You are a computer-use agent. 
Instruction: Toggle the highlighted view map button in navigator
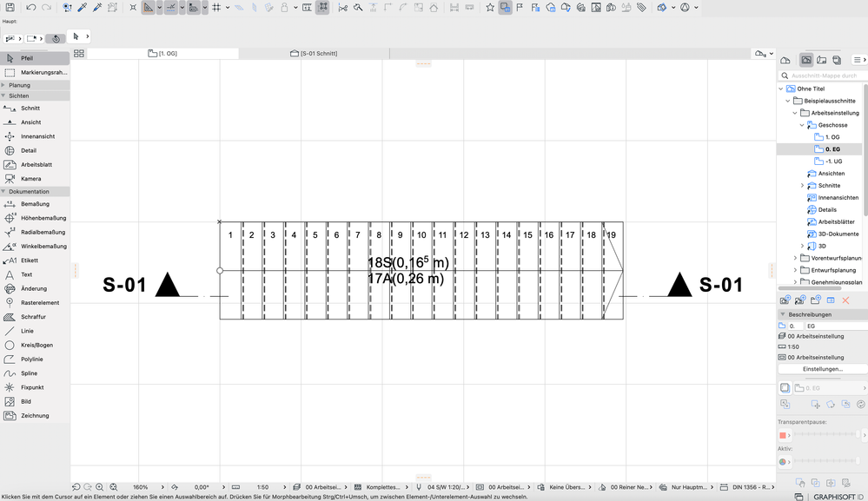(806, 60)
